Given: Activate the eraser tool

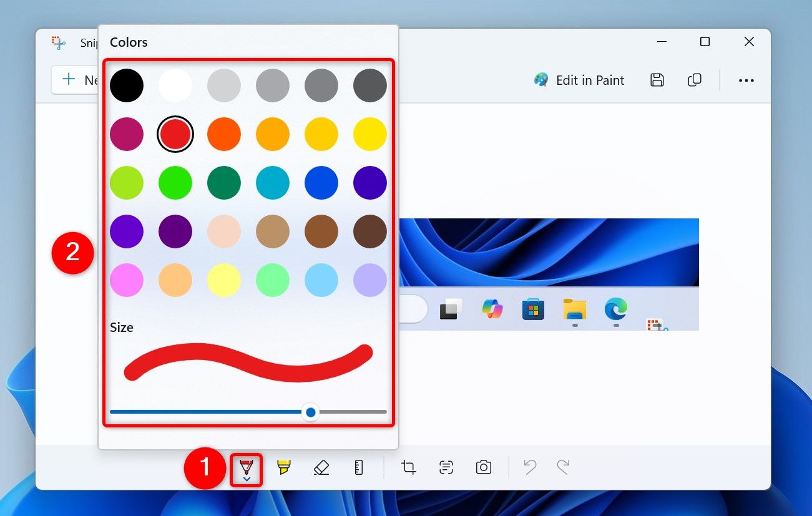Looking at the screenshot, I should point(321,467).
